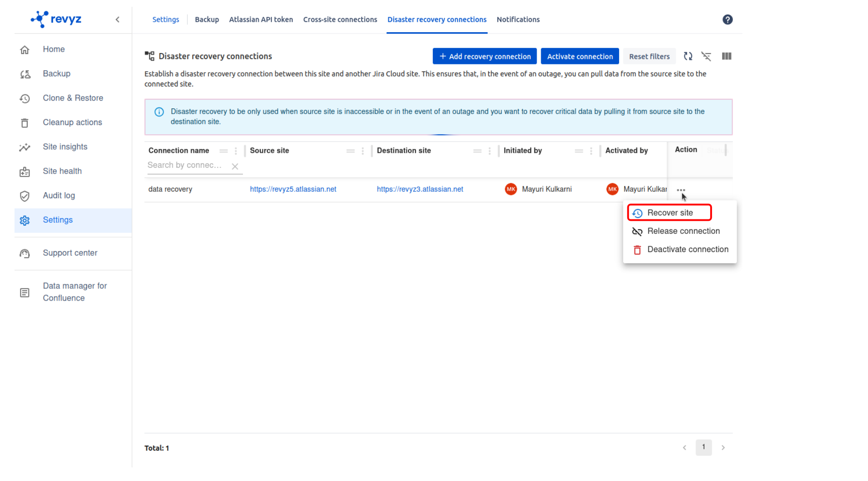Open Site insights from the sidebar
The image size is (868, 481).
tap(65, 147)
